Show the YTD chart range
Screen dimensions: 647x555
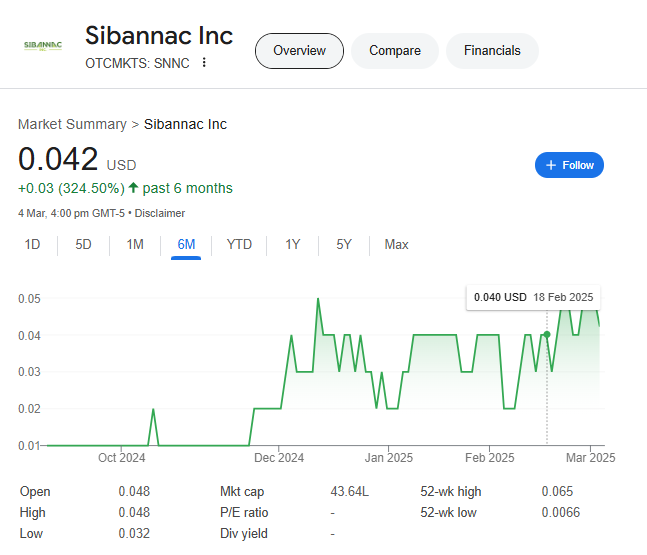point(239,244)
